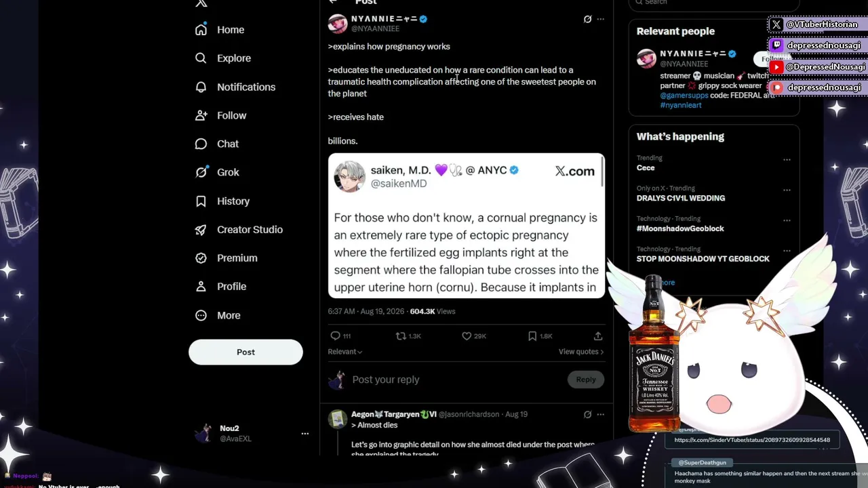The image size is (868, 488).
Task: Open Grok explain icon on NYANNIE post
Action: tap(587, 19)
